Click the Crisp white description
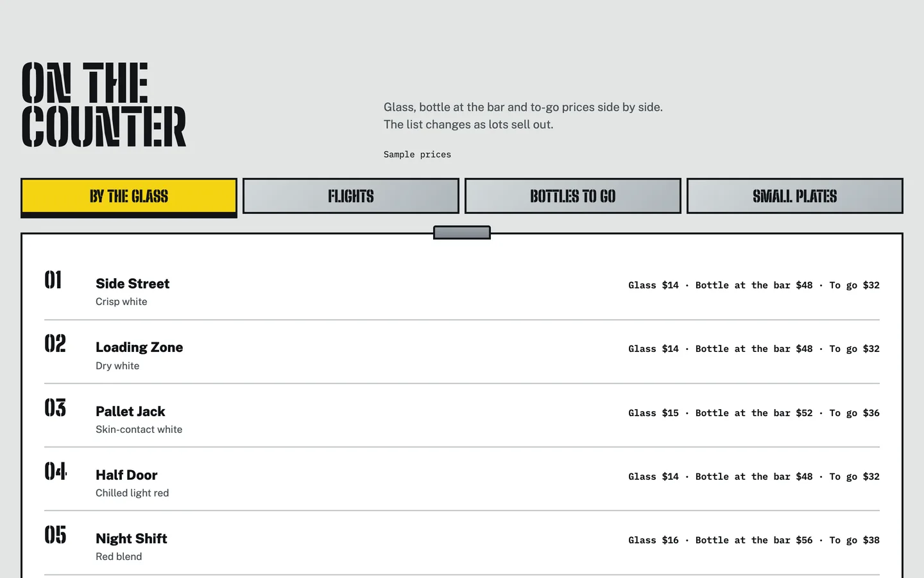This screenshot has width=924, height=578. click(121, 302)
